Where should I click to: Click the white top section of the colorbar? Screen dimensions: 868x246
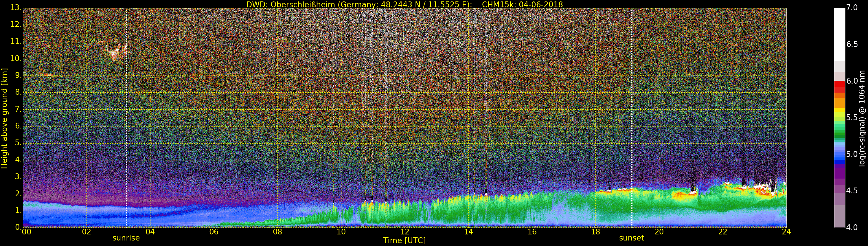tap(839, 34)
